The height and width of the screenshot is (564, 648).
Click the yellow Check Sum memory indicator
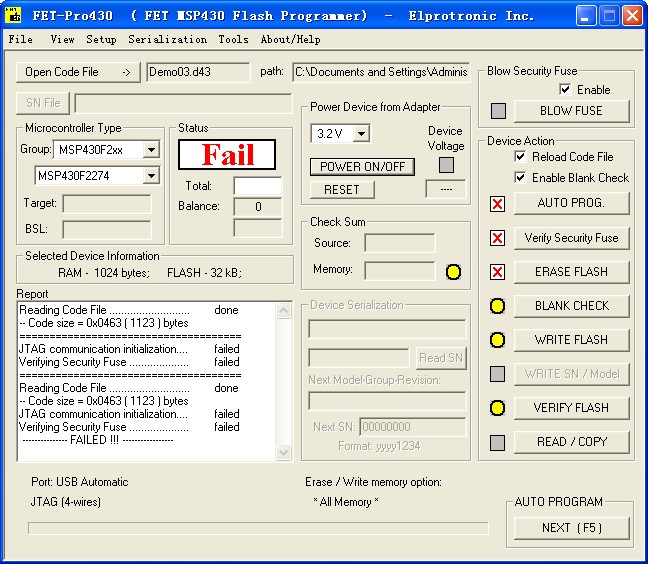pyautogui.click(x=453, y=272)
